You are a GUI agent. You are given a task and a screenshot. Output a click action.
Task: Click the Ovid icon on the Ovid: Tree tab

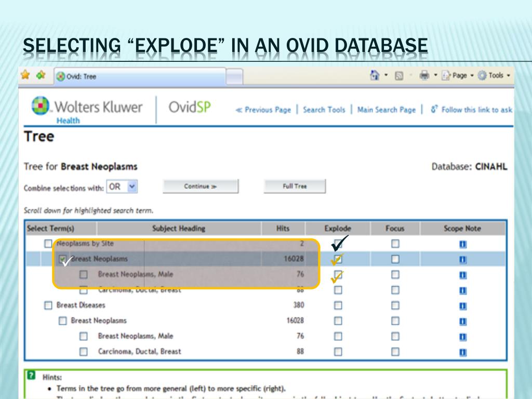[61, 77]
